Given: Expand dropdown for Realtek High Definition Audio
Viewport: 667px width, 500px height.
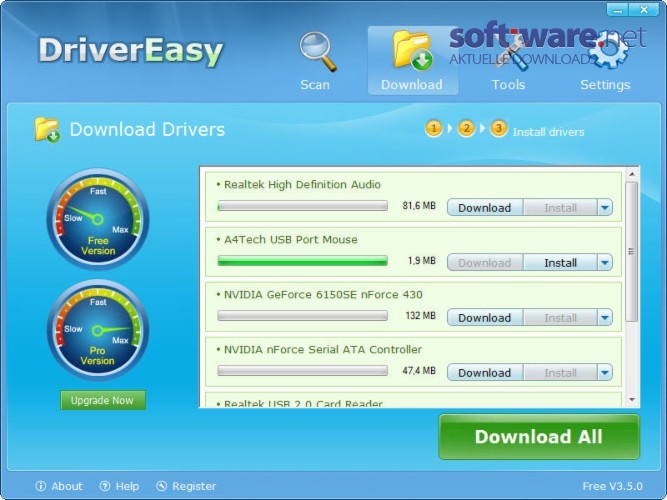Looking at the screenshot, I should [x=604, y=208].
